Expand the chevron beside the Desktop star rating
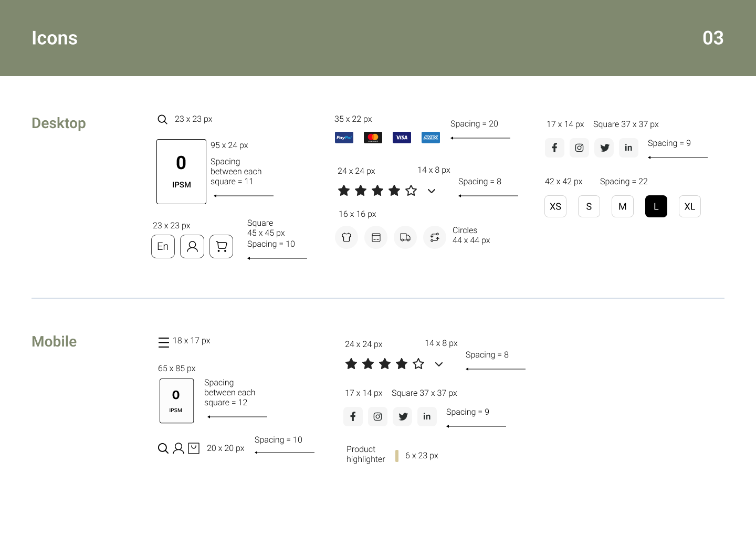Image resolution: width=756 pixels, height=546 pixels. [x=432, y=191]
